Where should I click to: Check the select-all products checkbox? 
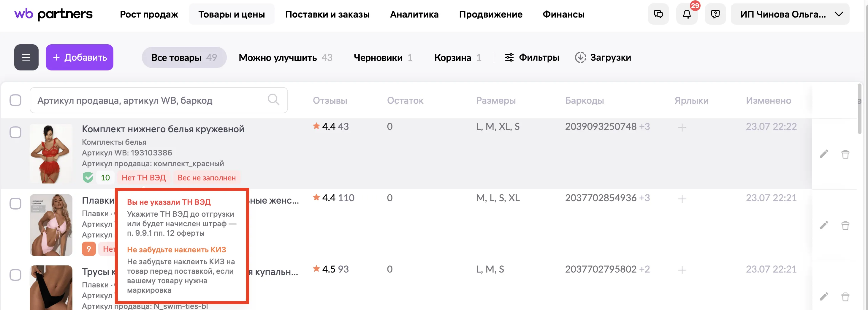(x=15, y=100)
